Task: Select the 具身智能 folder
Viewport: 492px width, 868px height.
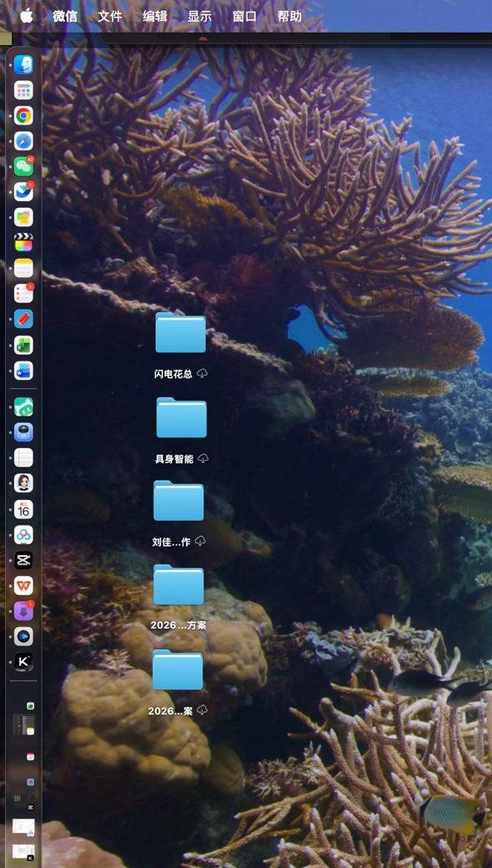Action: click(x=181, y=417)
